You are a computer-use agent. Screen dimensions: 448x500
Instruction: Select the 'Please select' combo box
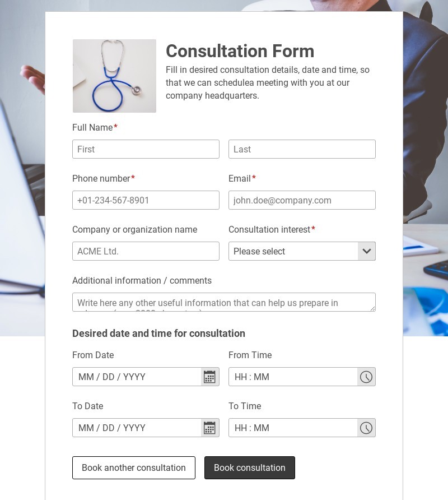[293, 251]
